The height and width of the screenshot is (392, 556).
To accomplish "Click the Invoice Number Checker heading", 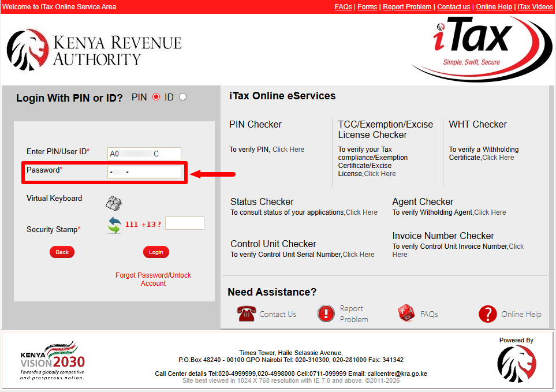I will (x=443, y=236).
